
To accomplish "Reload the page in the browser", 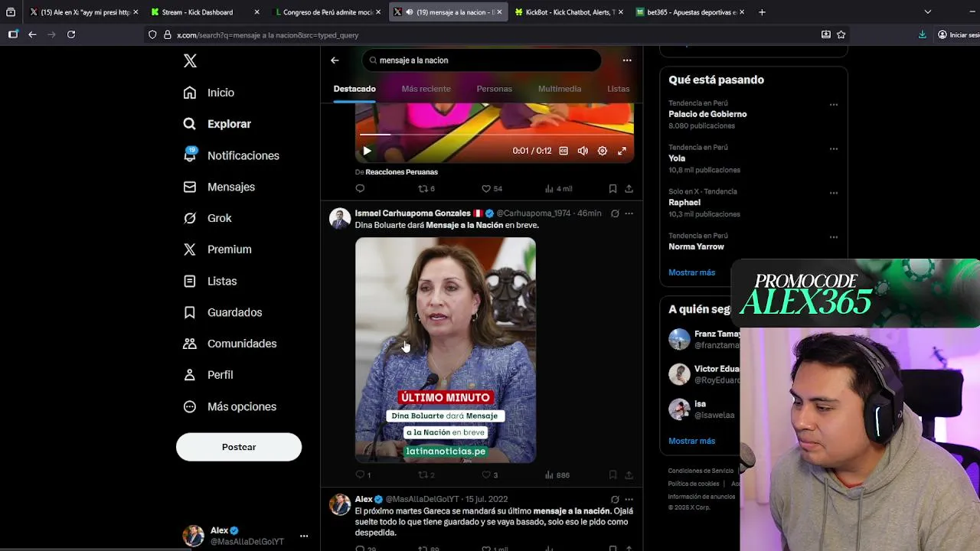I will [x=71, y=34].
